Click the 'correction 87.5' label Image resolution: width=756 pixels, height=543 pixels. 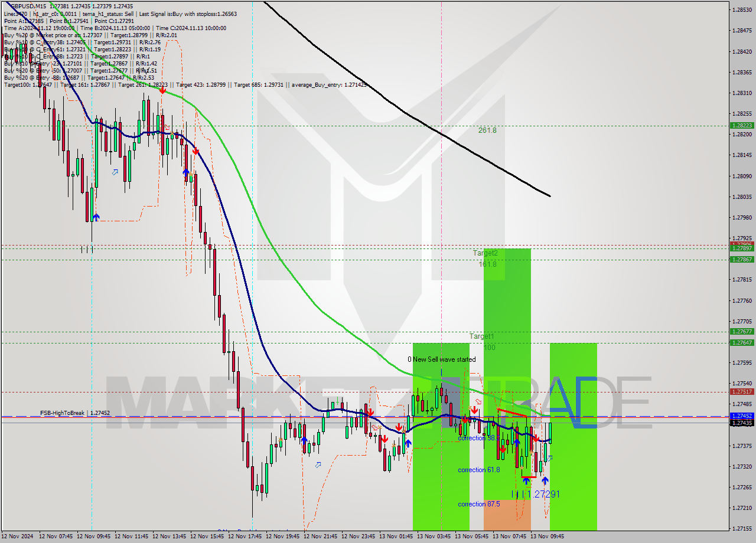coord(479,504)
